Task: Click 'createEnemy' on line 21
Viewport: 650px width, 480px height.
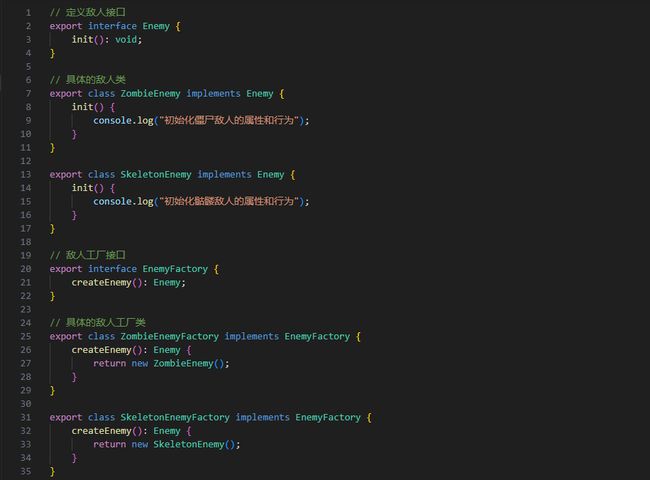Action: [x=102, y=282]
